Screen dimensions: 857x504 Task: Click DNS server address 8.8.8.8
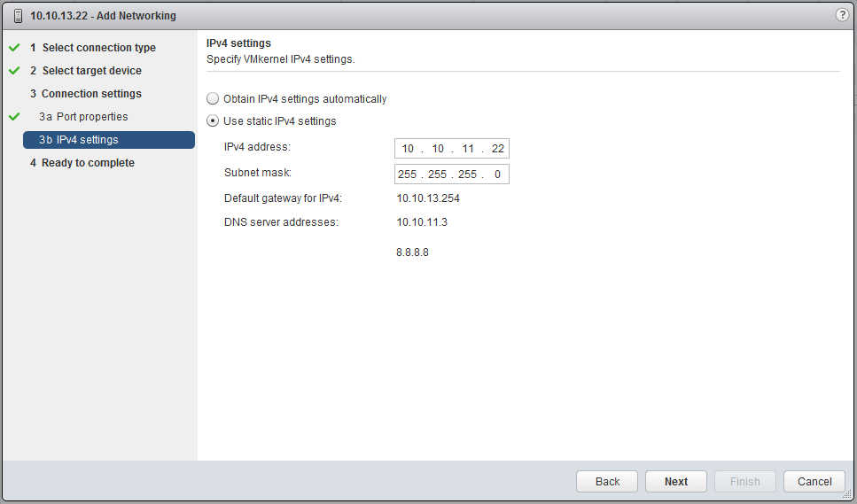tap(413, 252)
